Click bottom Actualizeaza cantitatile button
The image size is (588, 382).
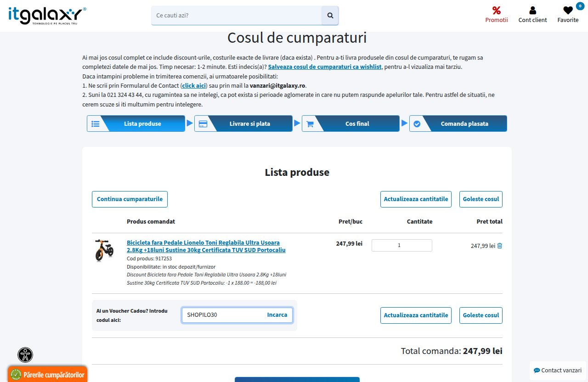tap(416, 315)
